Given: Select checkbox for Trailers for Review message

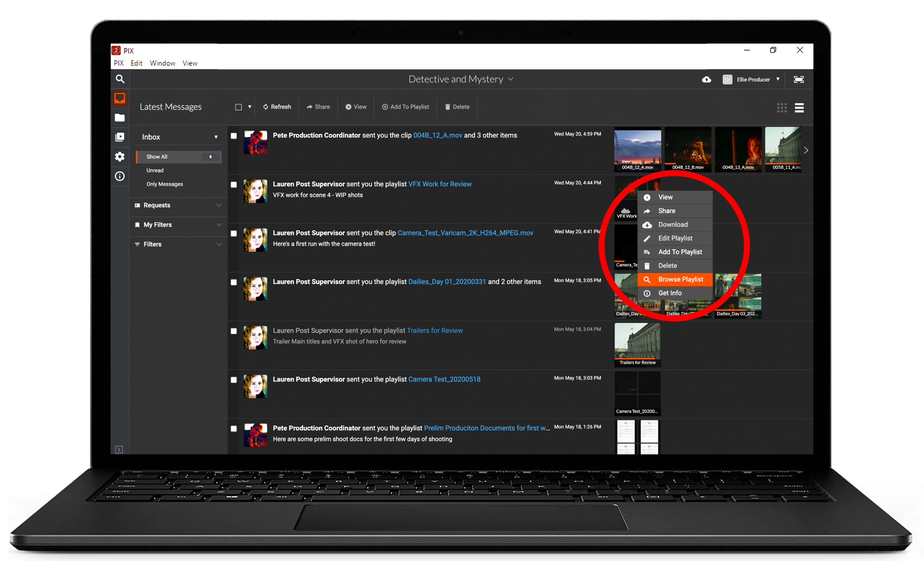Looking at the screenshot, I should tap(234, 331).
